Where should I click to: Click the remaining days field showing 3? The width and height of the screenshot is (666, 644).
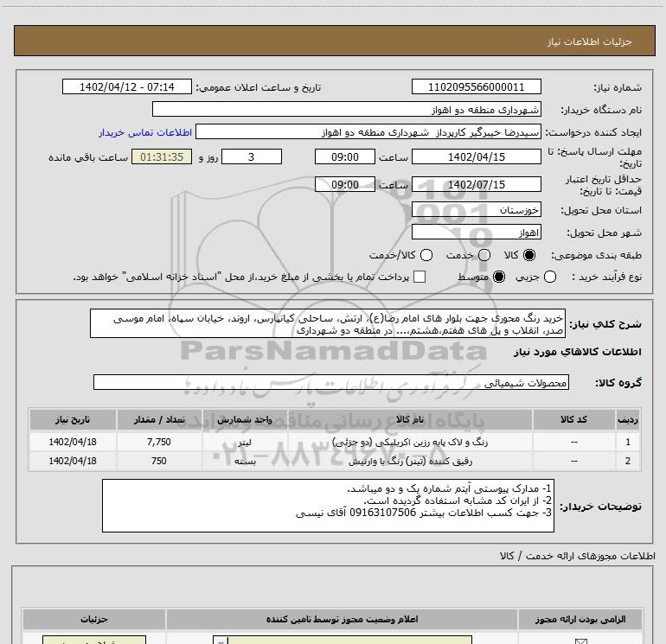point(252,156)
